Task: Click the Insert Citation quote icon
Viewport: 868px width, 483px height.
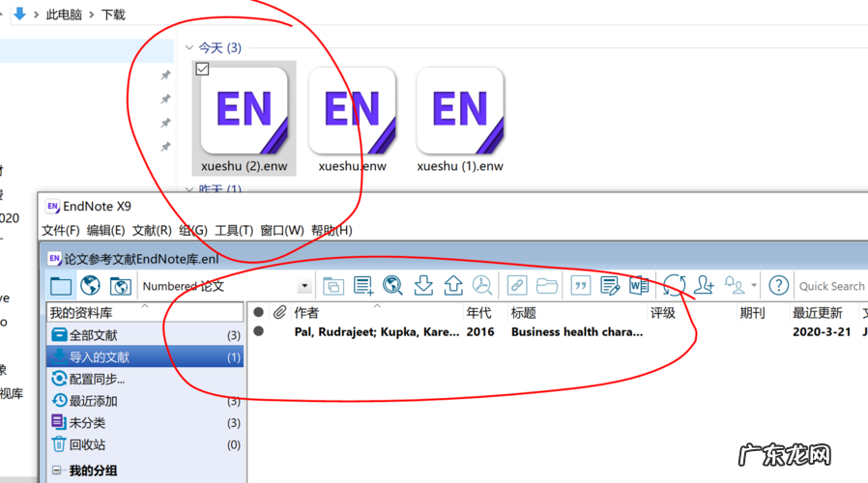Action: pos(580,286)
